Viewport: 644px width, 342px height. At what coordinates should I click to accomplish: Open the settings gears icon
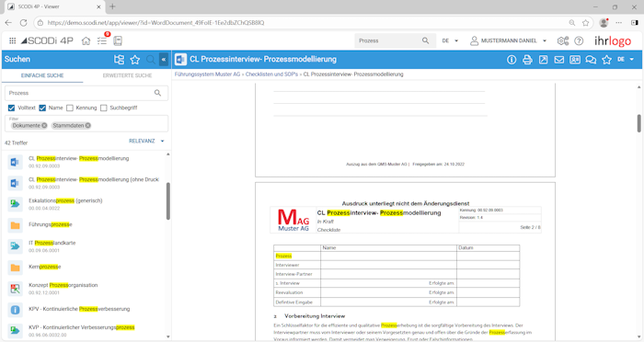pos(563,40)
